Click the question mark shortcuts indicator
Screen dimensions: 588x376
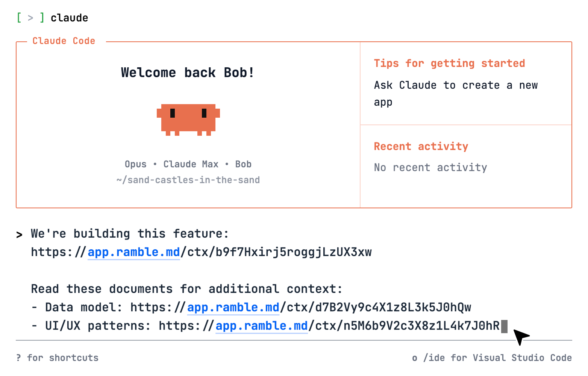pyautogui.click(x=19, y=358)
